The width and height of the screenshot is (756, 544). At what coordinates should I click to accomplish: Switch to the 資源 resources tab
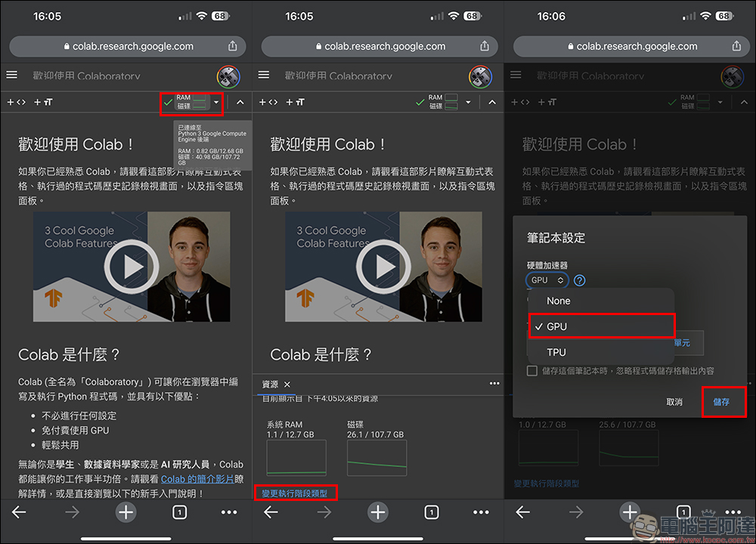point(270,385)
